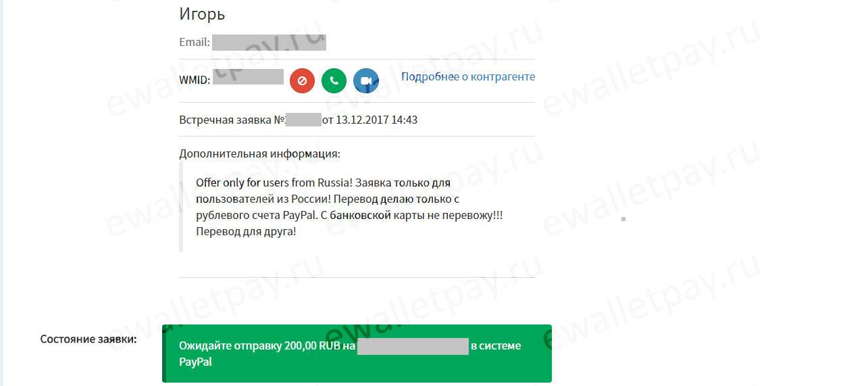
Task: Click the green Ожидайте отправку status banner
Action: (357, 354)
